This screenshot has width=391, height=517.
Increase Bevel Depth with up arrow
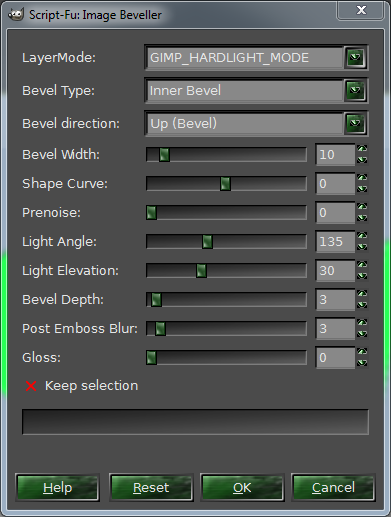pyautogui.click(x=362, y=293)
